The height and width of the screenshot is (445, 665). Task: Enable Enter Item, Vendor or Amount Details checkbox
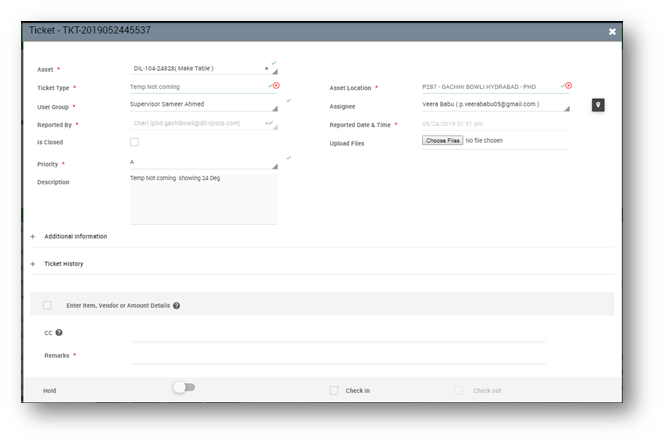tap(48, 305)
